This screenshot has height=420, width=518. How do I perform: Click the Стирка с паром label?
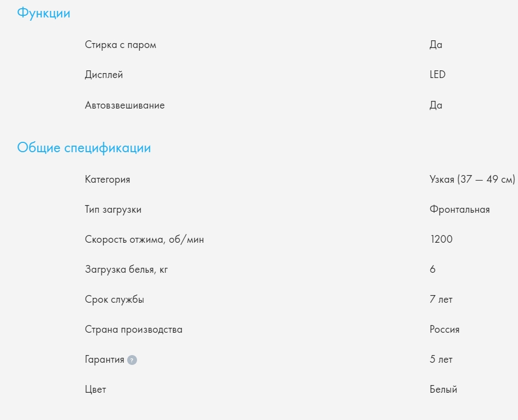point(121,45)
